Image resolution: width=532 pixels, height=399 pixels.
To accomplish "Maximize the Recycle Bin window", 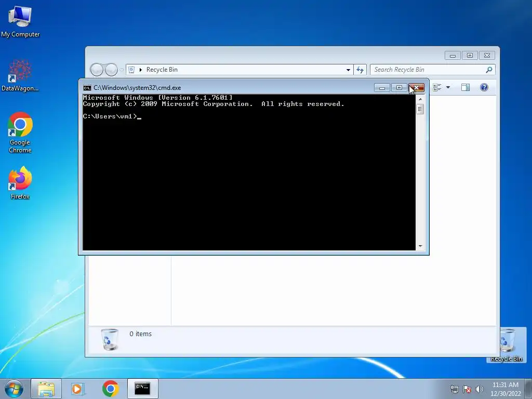I will point(470,55).
